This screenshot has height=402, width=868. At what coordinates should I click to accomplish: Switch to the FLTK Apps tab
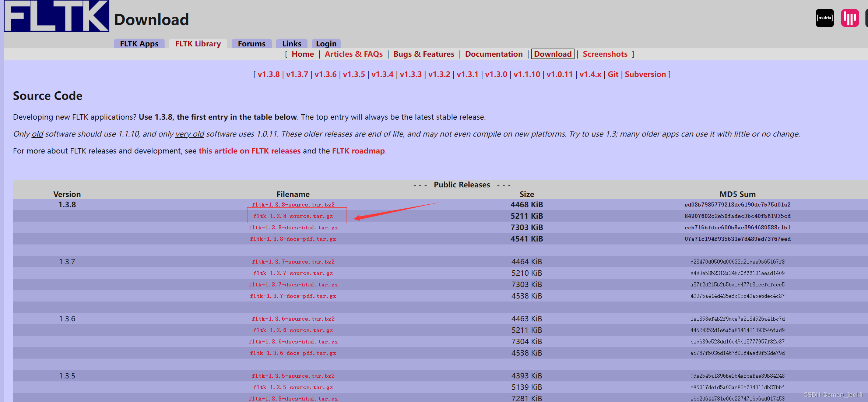[139, 44]
